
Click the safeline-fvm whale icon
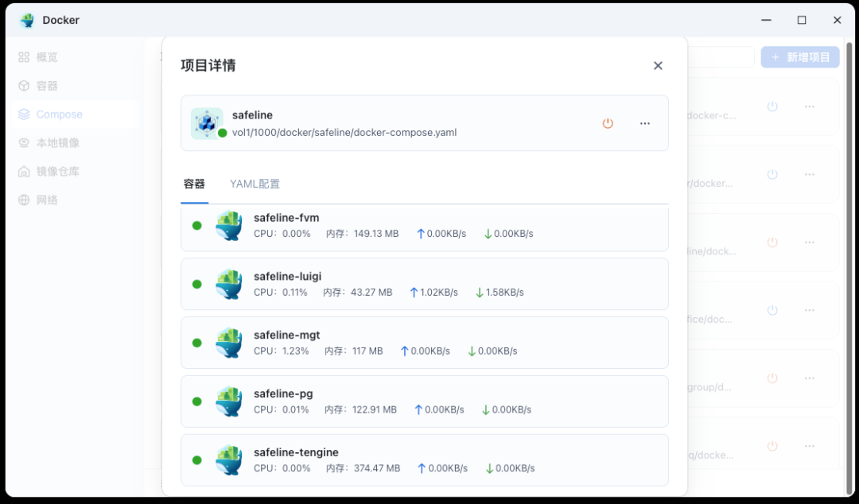pyautogui.click(x=229, y=225)
